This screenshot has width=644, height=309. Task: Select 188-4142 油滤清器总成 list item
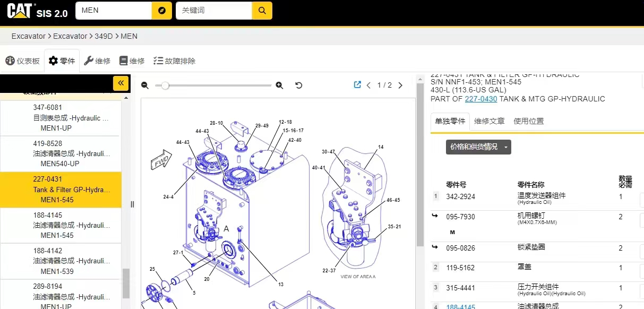click(61, 261)
